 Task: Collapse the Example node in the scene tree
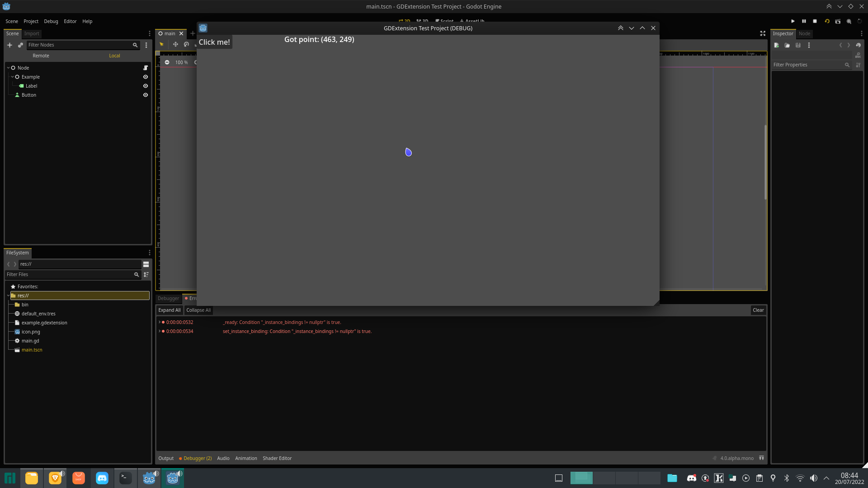coord(12,77)
